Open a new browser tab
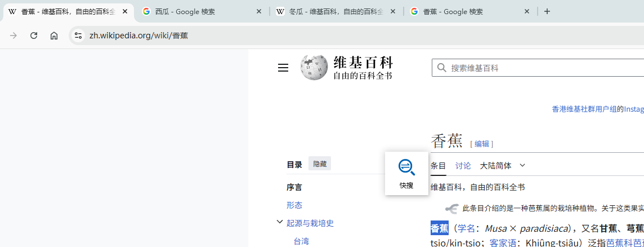 547,11
